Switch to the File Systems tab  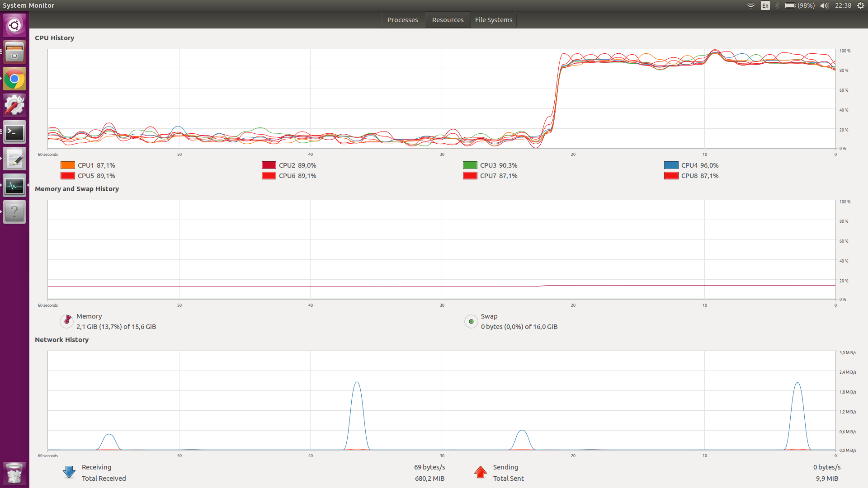click(493, 19)
